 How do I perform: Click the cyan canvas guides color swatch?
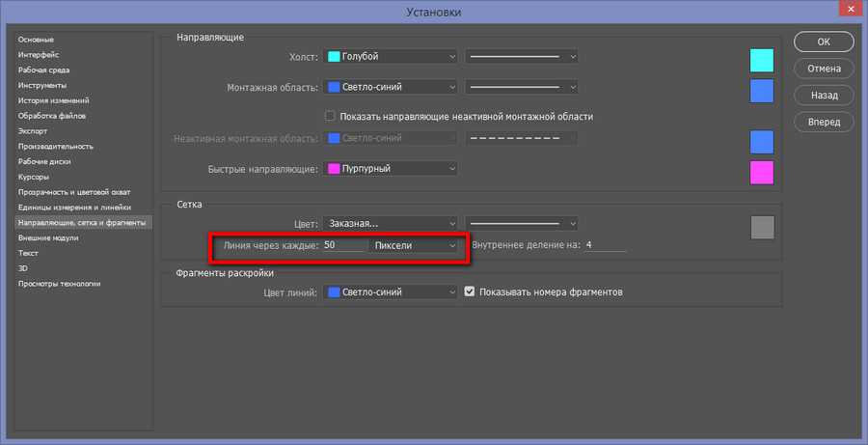tap(762, 60)
